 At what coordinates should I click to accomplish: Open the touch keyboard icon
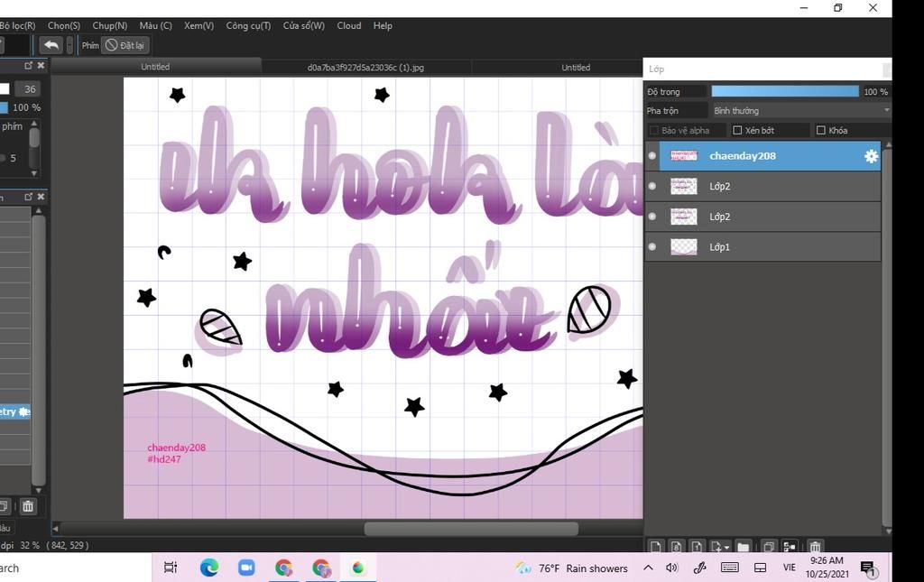(729, 568)
